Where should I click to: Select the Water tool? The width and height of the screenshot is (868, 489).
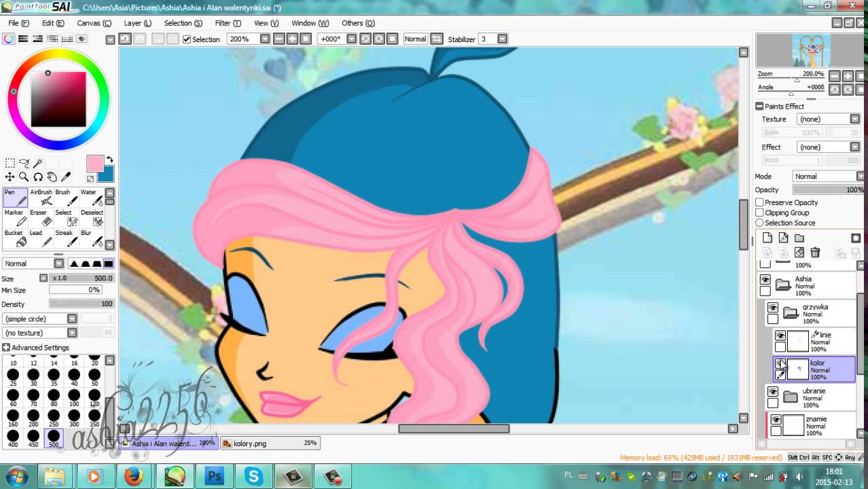tap(91, 198)
